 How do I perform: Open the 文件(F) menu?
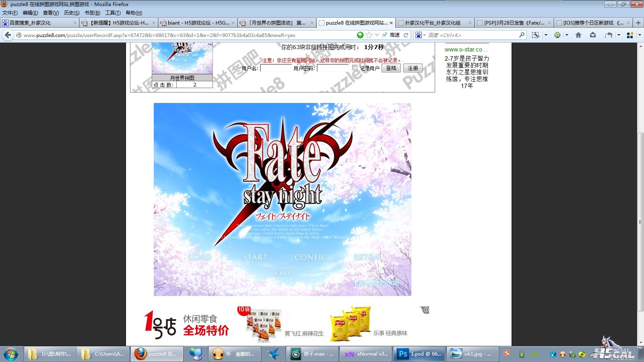(10, 13)
